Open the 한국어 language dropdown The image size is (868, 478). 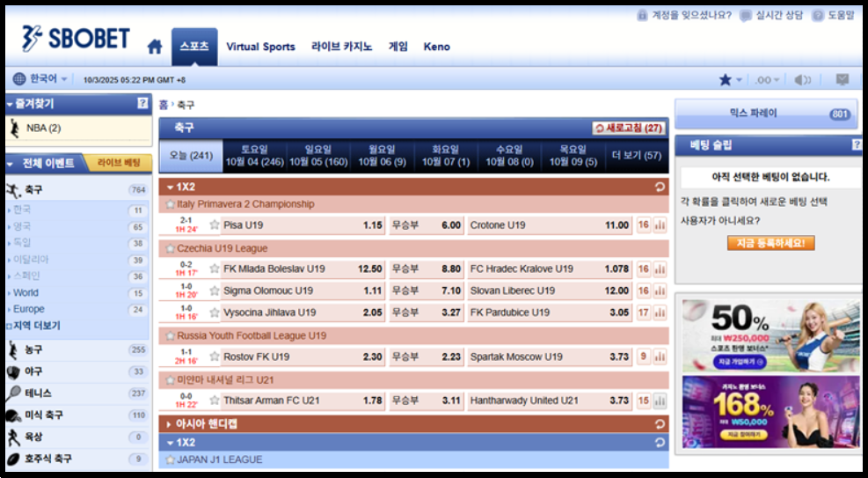40,79
